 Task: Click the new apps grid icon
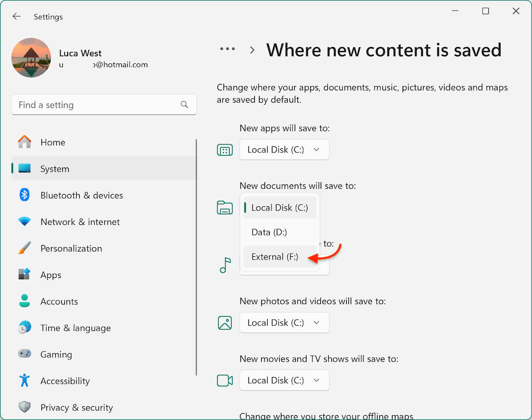225,149
